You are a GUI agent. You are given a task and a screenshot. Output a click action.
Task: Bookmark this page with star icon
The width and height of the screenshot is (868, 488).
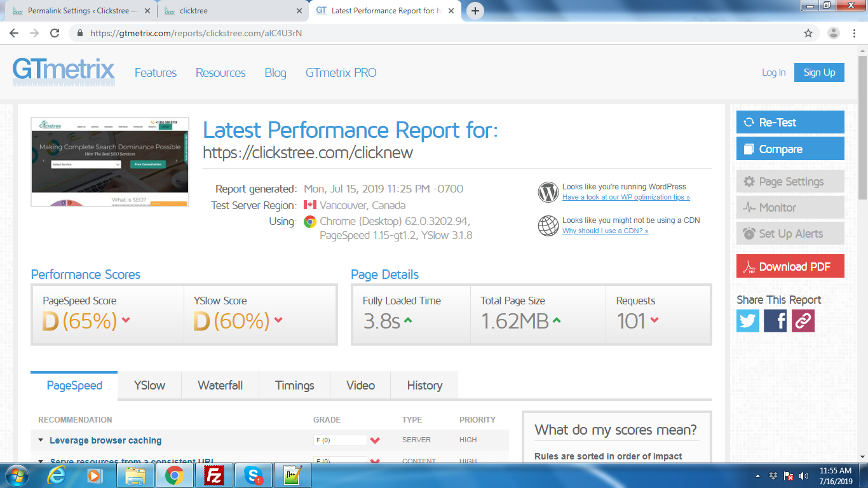(808, 33)
